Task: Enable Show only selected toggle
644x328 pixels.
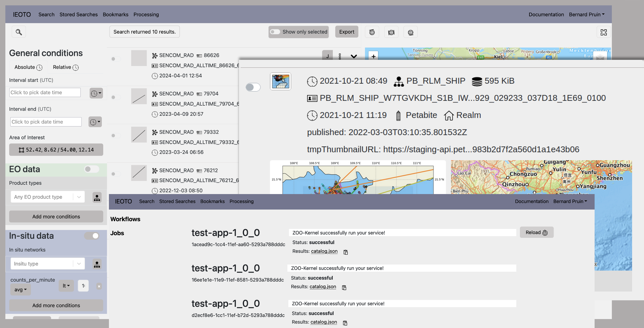Action: coord(275,32)
